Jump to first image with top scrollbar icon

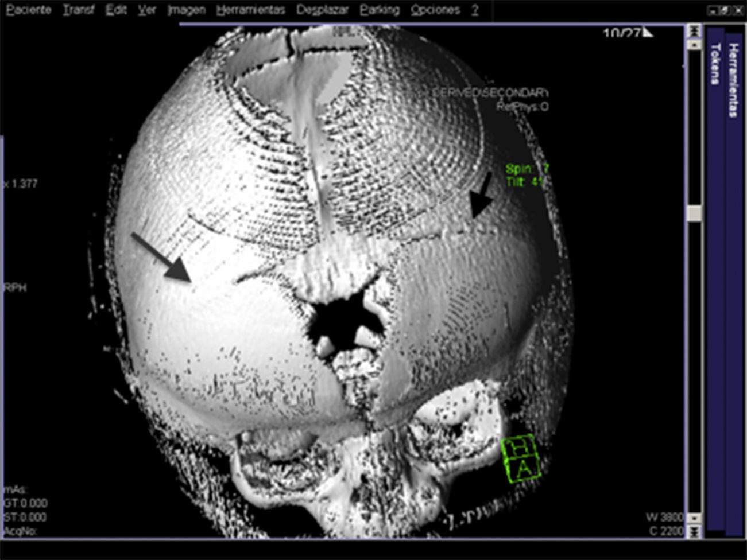click(694, 30)
